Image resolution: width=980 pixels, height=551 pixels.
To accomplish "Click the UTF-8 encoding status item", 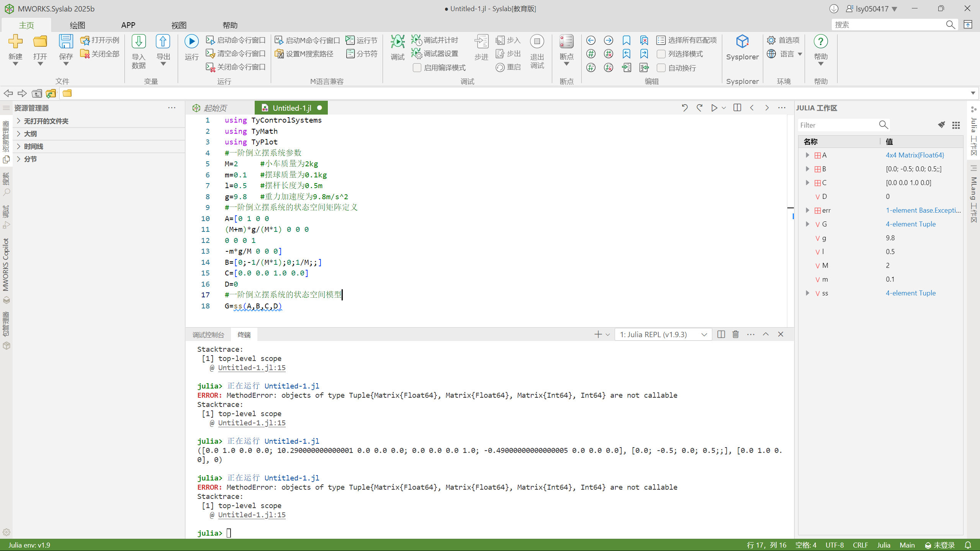I will pos(834,545).
